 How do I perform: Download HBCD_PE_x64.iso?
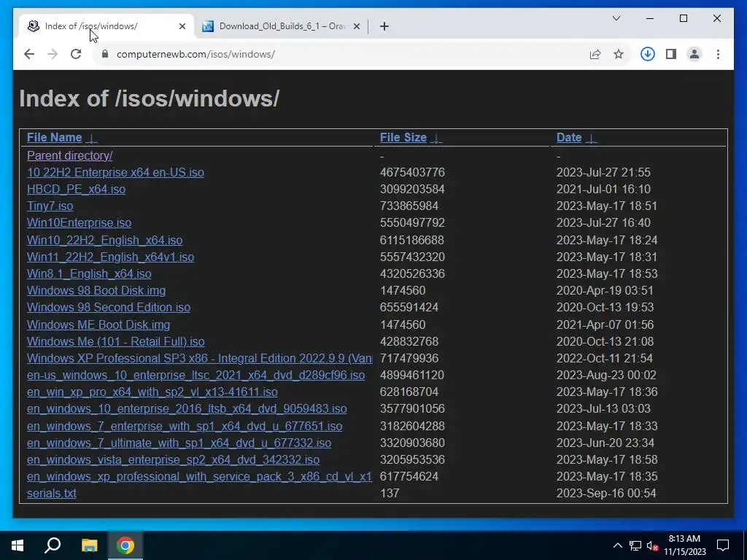(76, 189)
